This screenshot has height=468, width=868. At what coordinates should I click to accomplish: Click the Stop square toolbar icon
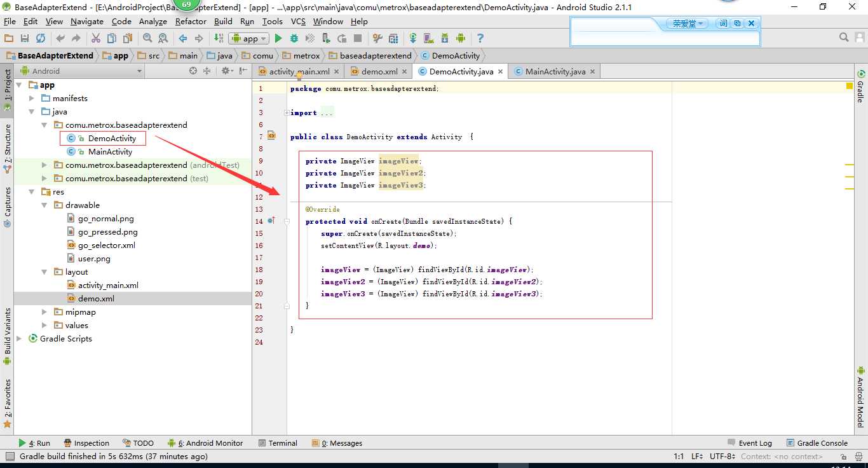(x=358, y=38)
